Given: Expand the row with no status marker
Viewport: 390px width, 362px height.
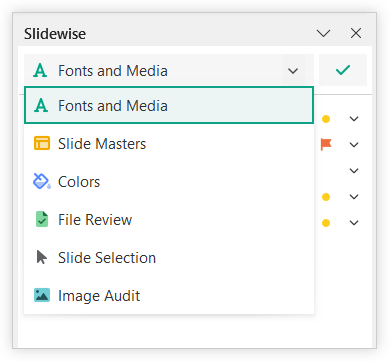Looking at the screenshot, I should click(354, 171).
